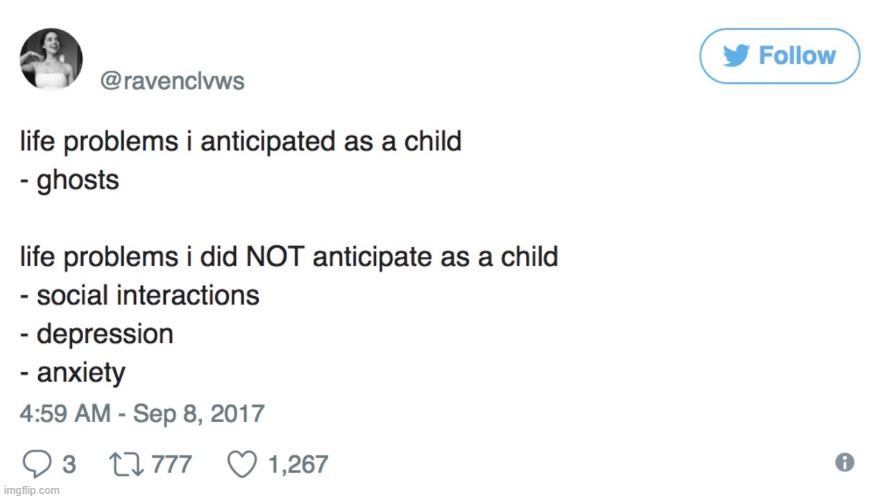Click the Twitter bird icon in the Follow button

tap(736, 56)
